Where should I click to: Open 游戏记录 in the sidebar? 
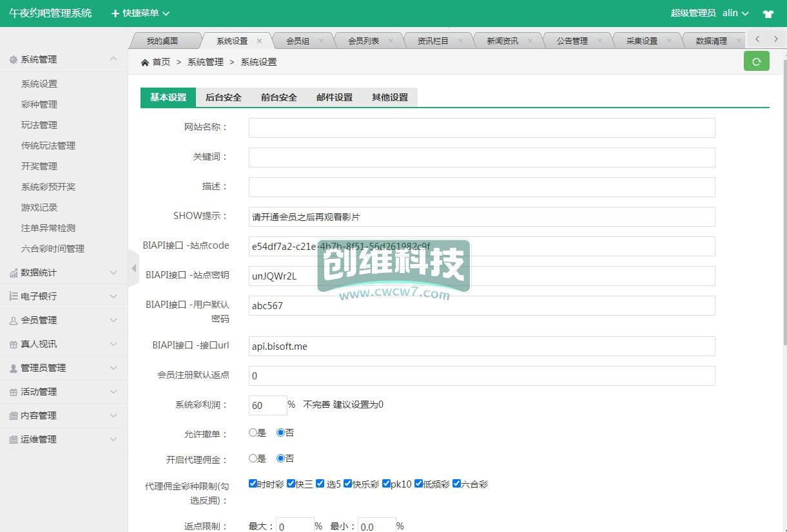coord(39,207)
